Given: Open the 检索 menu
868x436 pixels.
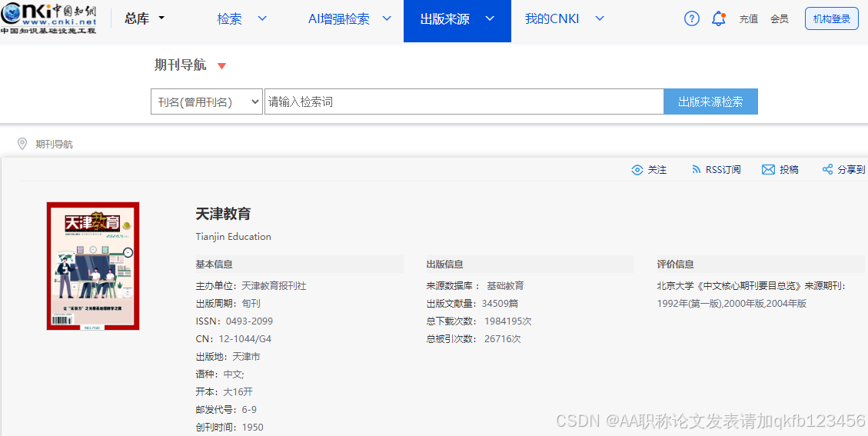Looking at the screenshot, I should pyautogui.click(x=229, y=18).
